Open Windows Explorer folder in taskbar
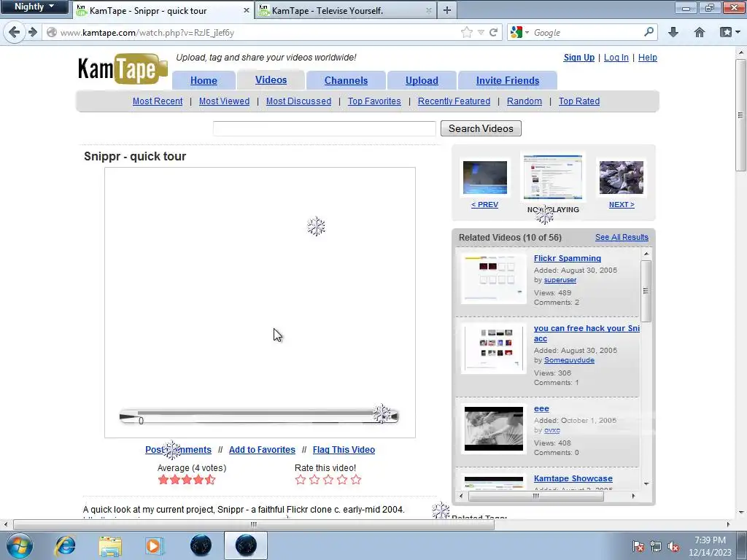 tap(110, 545)
